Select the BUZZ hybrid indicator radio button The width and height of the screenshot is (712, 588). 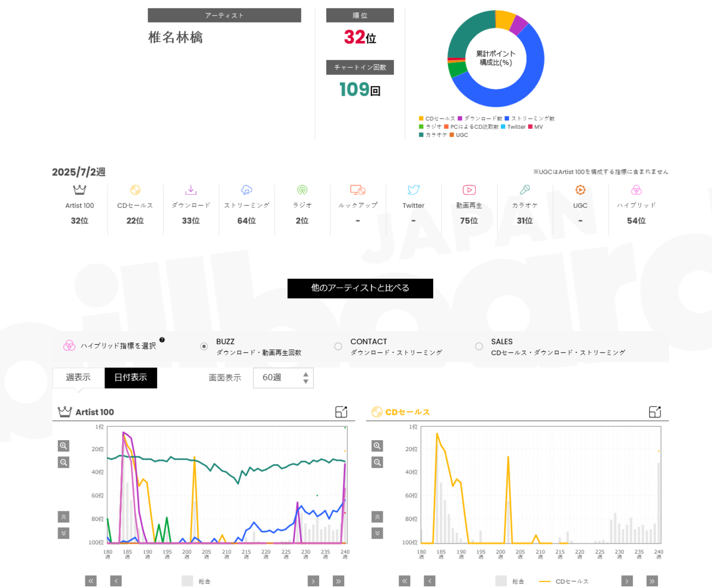tap(204, 346)
